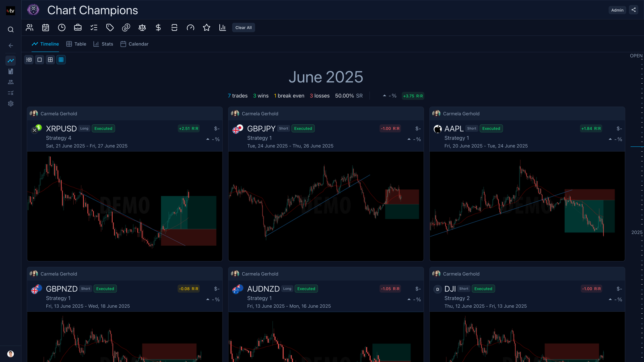Click the star favorites filter icon
The width and height of the screenshot is (644, 362).
[x=206, y=27]
